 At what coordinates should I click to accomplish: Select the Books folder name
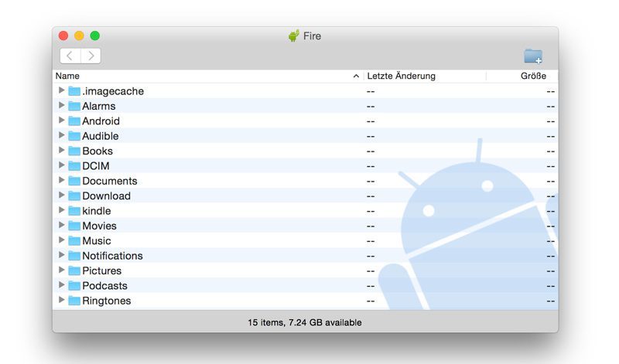97,151
